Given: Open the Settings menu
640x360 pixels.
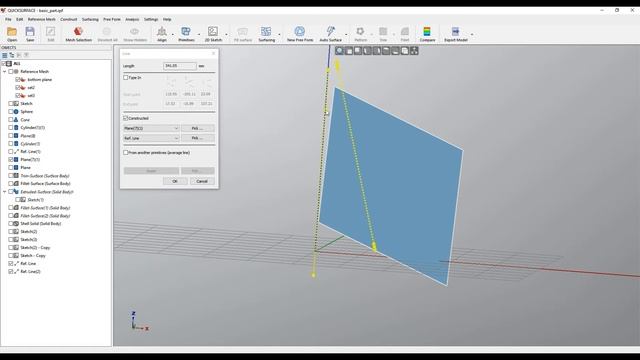Looking at the screenshot, I should coord(151,19).
